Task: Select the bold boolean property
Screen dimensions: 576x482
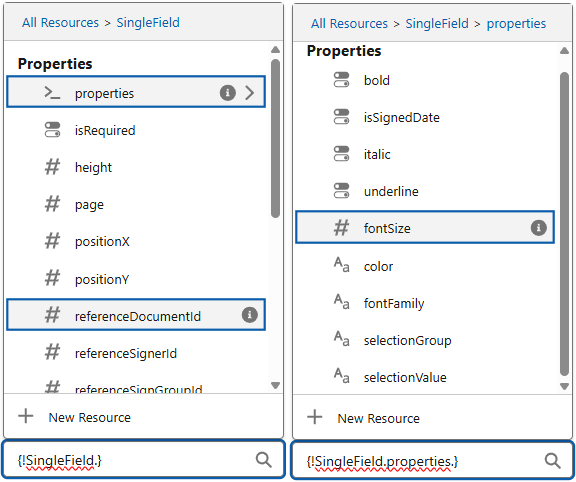Action: [x=425, y=80]
